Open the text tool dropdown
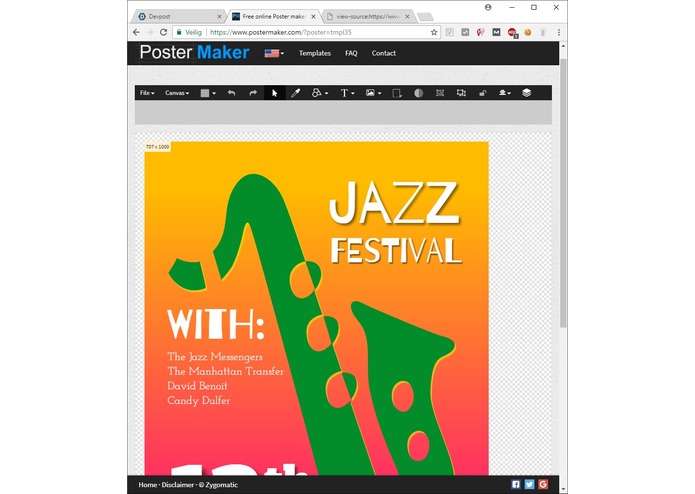 coord(347,93)
